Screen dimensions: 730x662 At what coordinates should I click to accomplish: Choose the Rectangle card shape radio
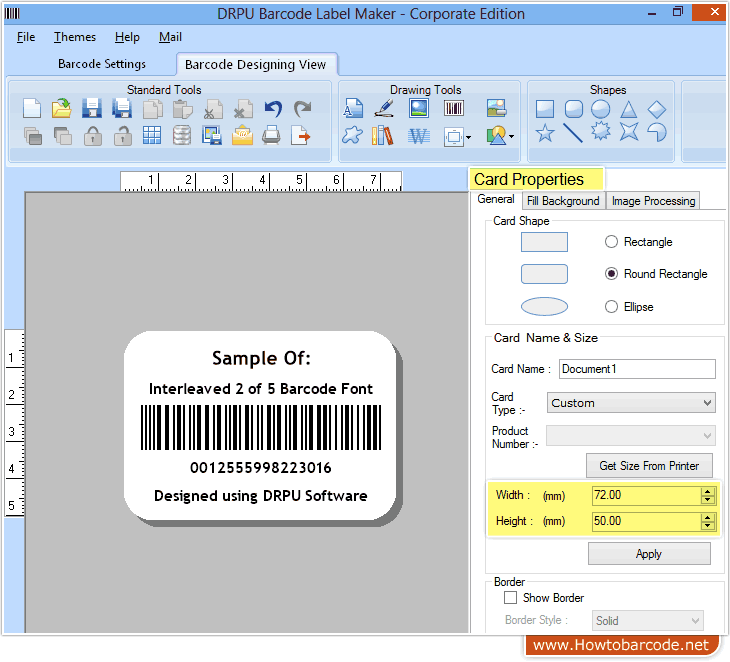[x=611, y=242]
